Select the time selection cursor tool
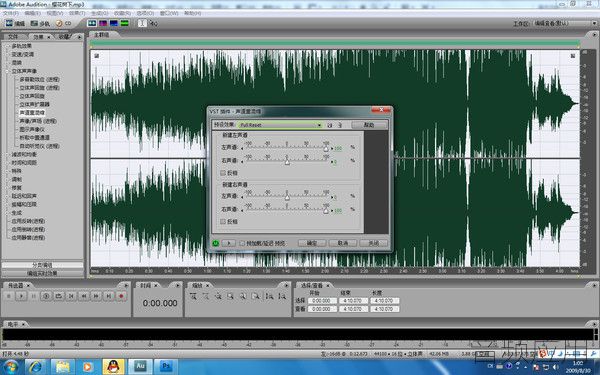The width and height of the screenshot is (600, 375). (x=142, y=23)
